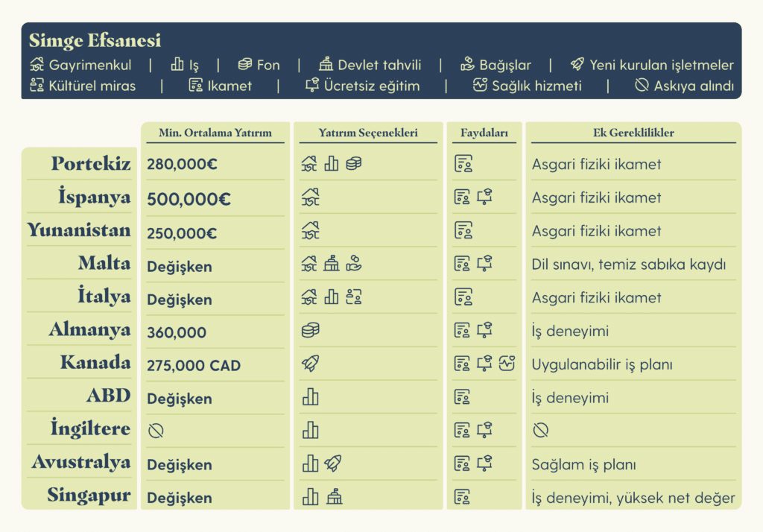Viewport: 763px width, 532px height.
Task: Click the 500,000€ value for İspanya
Action: [189, 199]
